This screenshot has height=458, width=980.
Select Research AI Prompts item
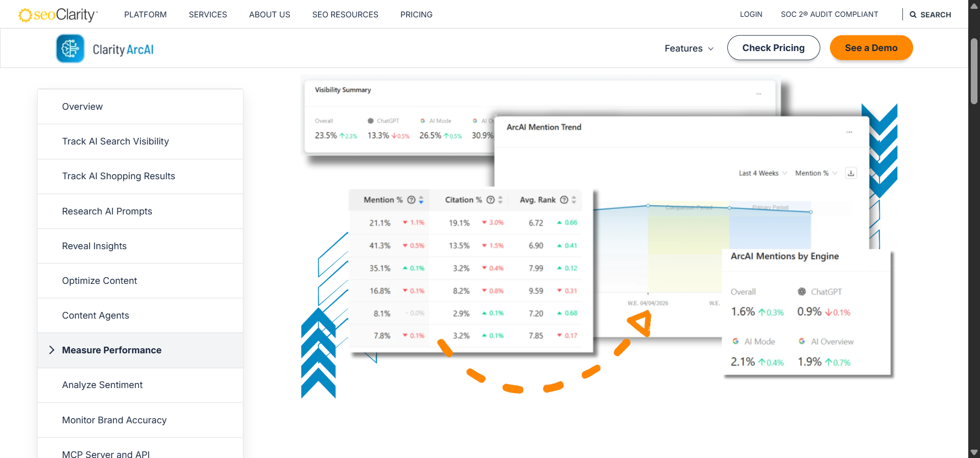[x=140, y=211]
